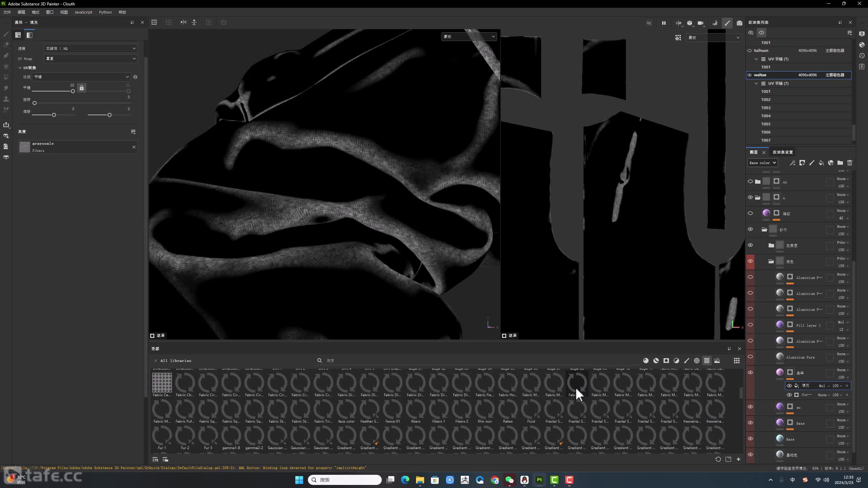Click the first 偏移 offset slider handle
The image size is (868, 488).
pyautogui.click(x=54, y=115)
